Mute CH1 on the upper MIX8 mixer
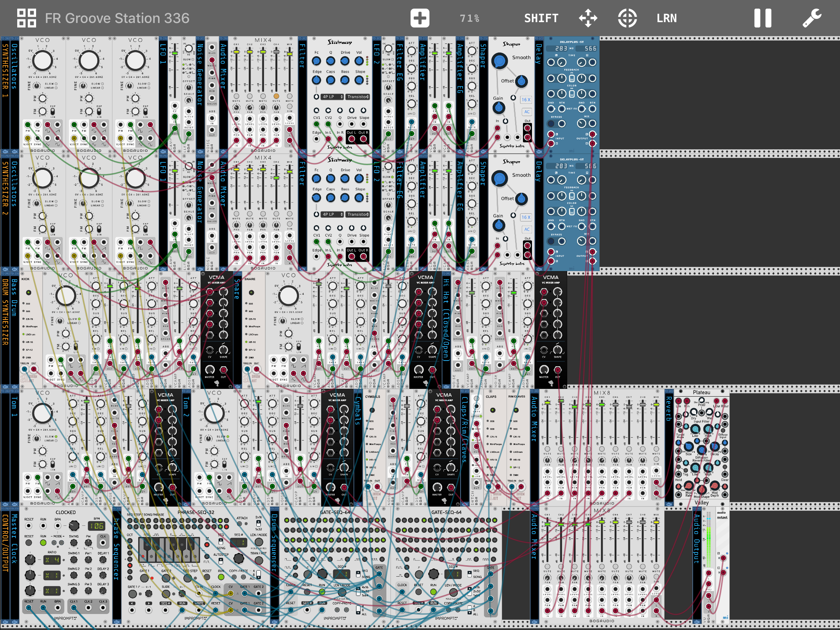840x630 pixels. click(x=548, y=449)
